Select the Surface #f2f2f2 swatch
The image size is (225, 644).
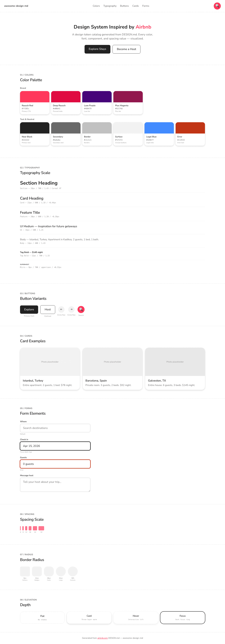point(128,134)
